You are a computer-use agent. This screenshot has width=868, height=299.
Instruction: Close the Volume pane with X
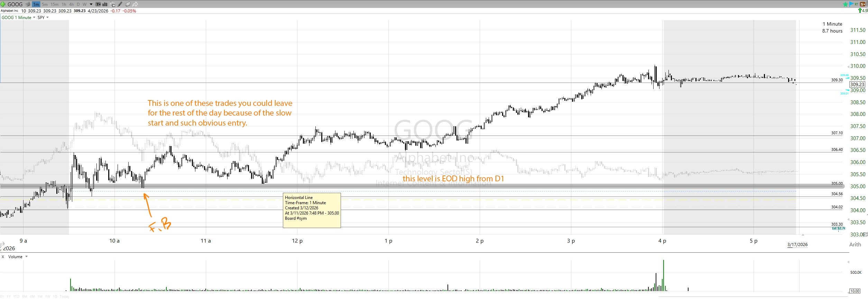pos(3,257)
